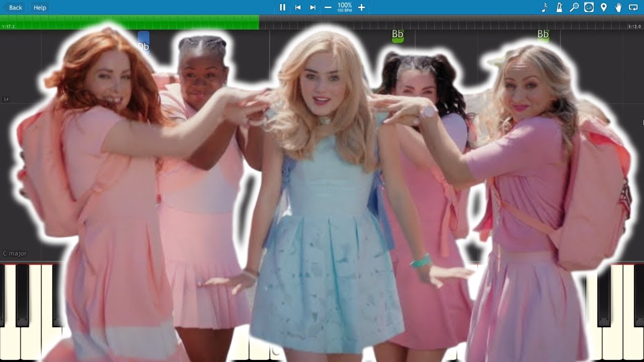Open the musical note settings

click(x=544, y=7)
